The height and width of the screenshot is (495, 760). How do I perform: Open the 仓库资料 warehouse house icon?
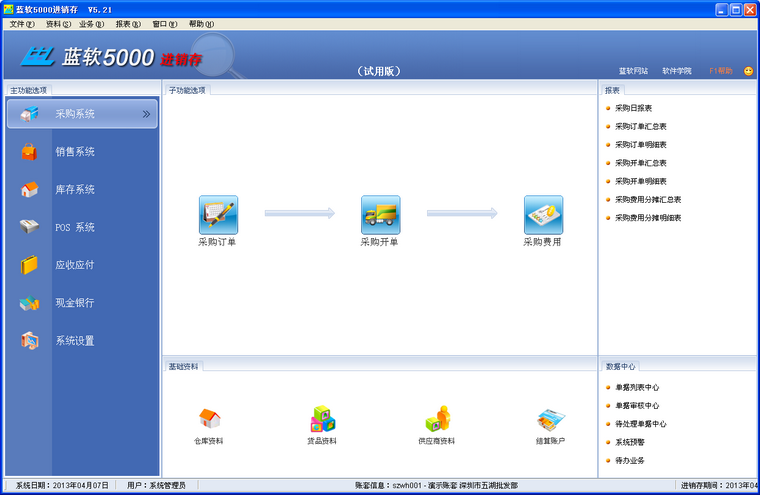[209, 418]
